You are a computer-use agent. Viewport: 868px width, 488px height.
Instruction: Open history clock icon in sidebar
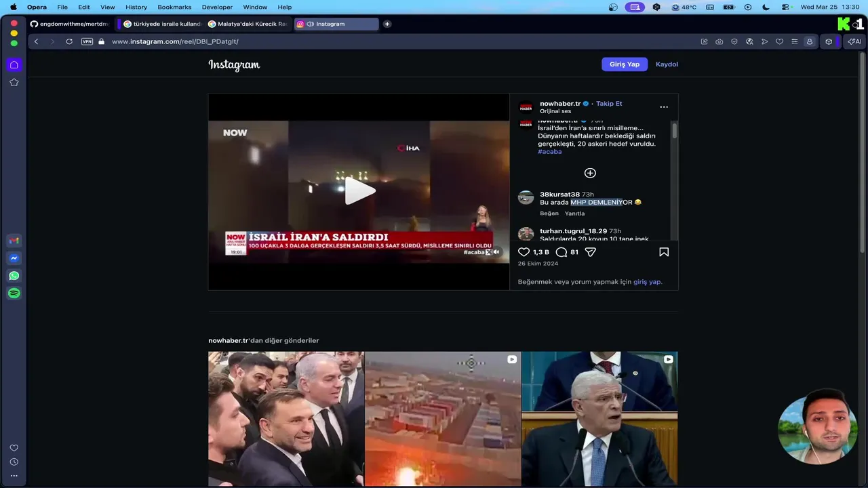tap(14, 462)
